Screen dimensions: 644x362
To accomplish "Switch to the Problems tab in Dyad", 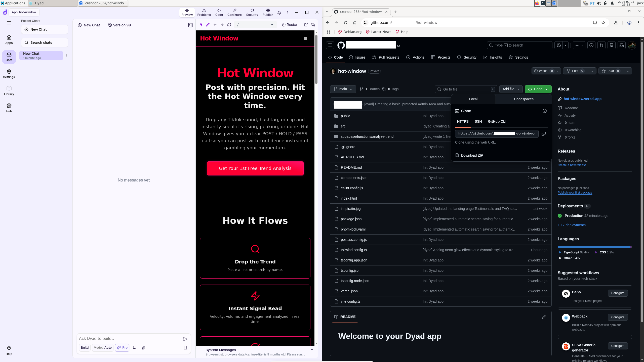I will 204,13.
